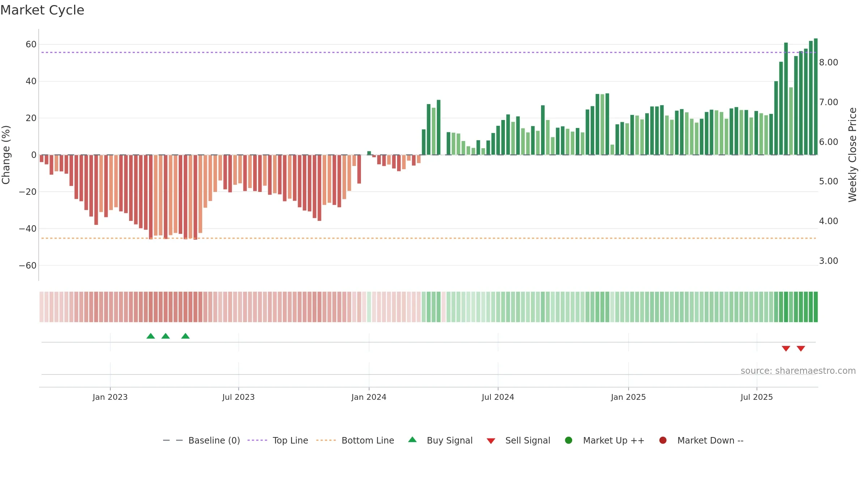868x488 pixels.
Task: Click the 8.00 price tick on right axis
Action: pos(829,63)
